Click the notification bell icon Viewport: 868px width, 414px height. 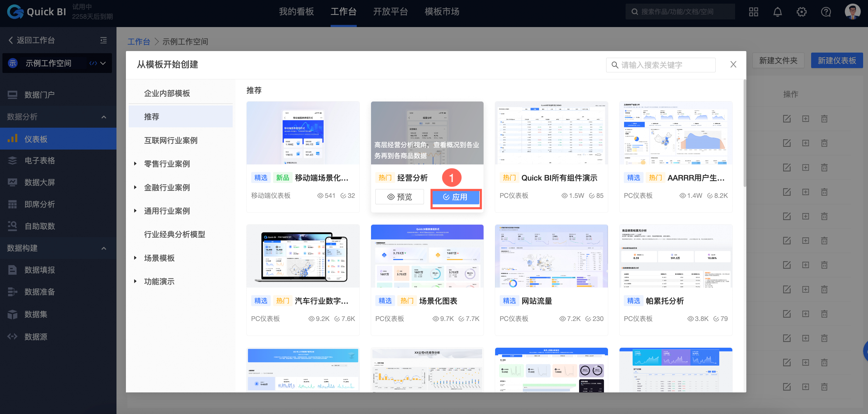(777, 12)
